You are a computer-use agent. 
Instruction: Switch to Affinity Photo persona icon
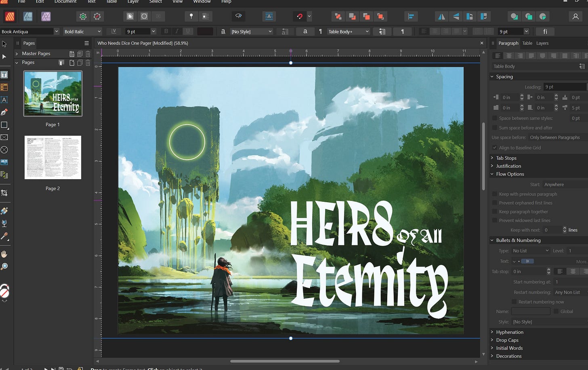46,16
